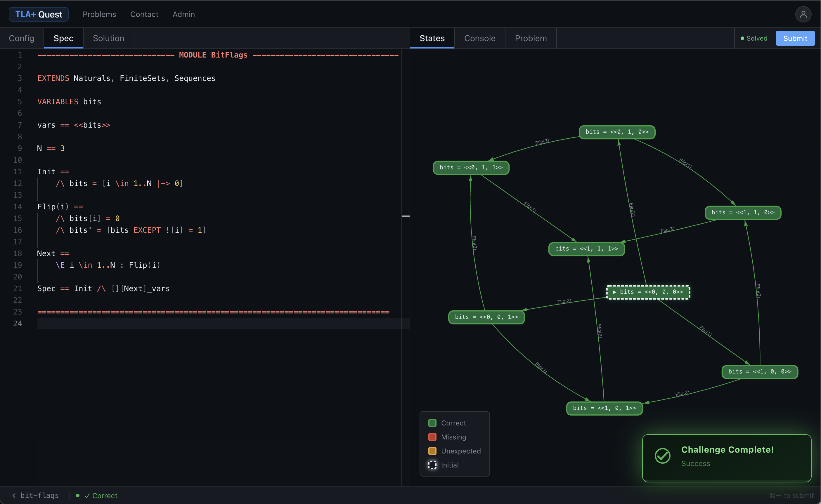The height and width of the screenshot is (504, 821).
Task: Click the Challenge Complete! notification
Action: pos(727,458)
